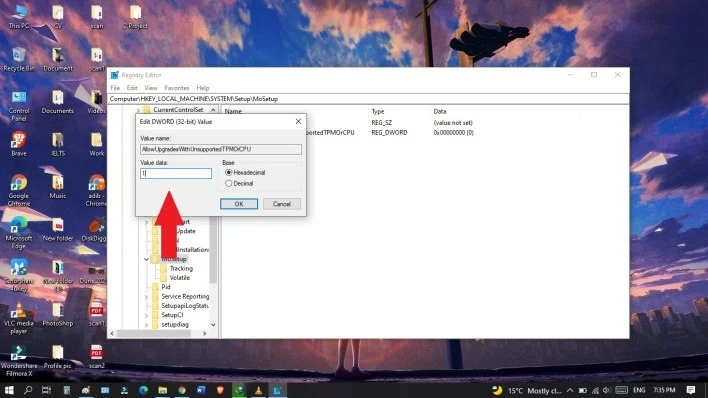The height and width of the screenshot is (398, 708).
Task: Select the Hexadecimal base radio button
Action: (228, 173)
